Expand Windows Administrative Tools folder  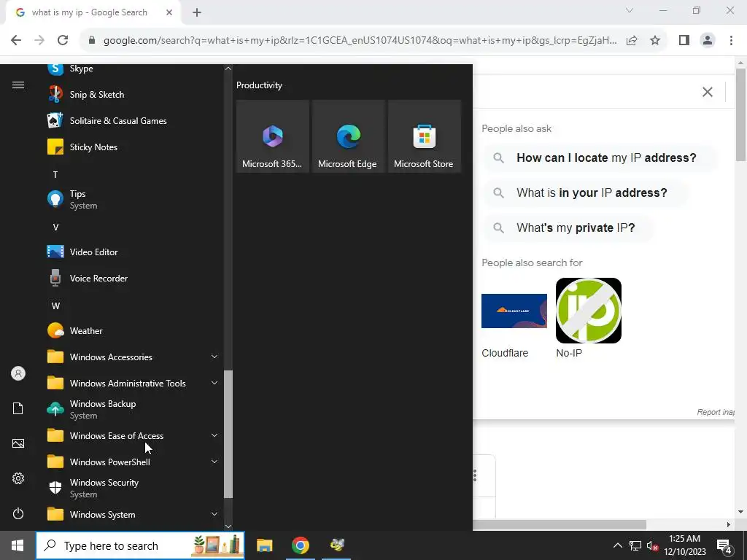pyautogui.click(x=132, y=383)
